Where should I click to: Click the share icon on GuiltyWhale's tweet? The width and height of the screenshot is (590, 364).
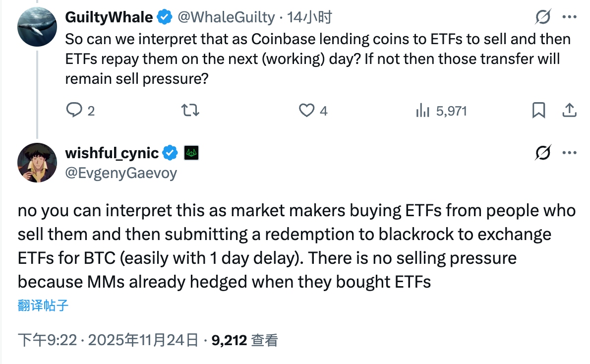[x=569, y=110]
